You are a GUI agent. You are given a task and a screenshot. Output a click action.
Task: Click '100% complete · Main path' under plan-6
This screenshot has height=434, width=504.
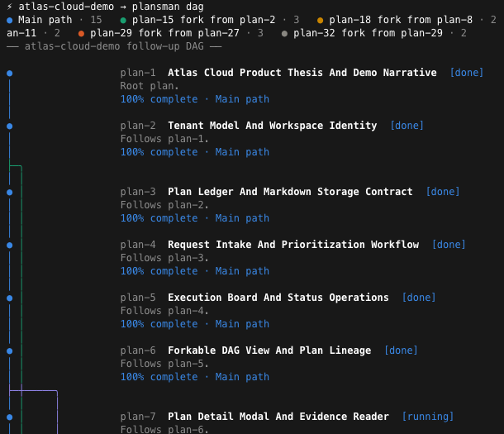coord(195,377)
